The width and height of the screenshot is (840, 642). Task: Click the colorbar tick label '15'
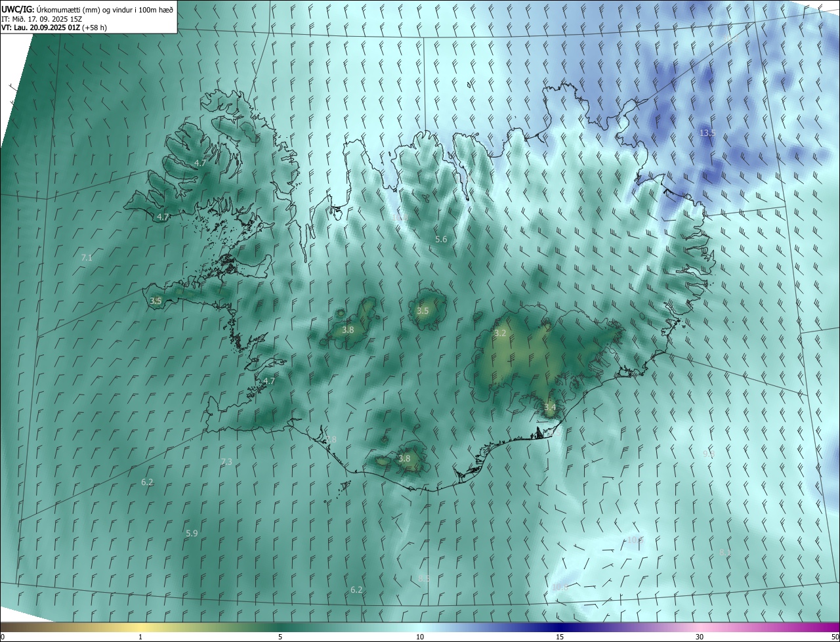560,637
